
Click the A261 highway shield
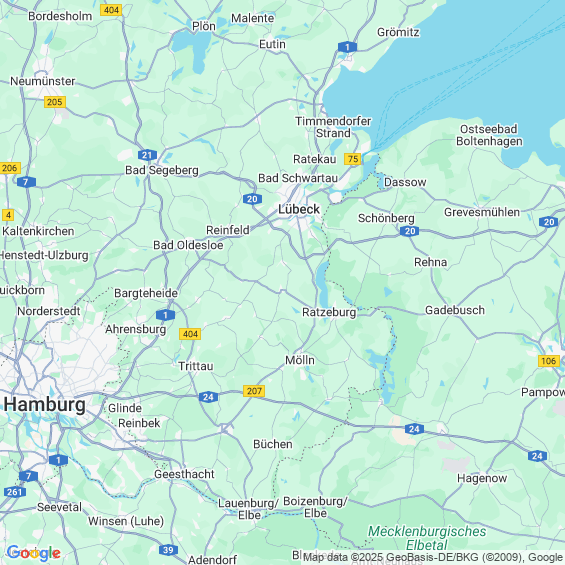(15, 492)
